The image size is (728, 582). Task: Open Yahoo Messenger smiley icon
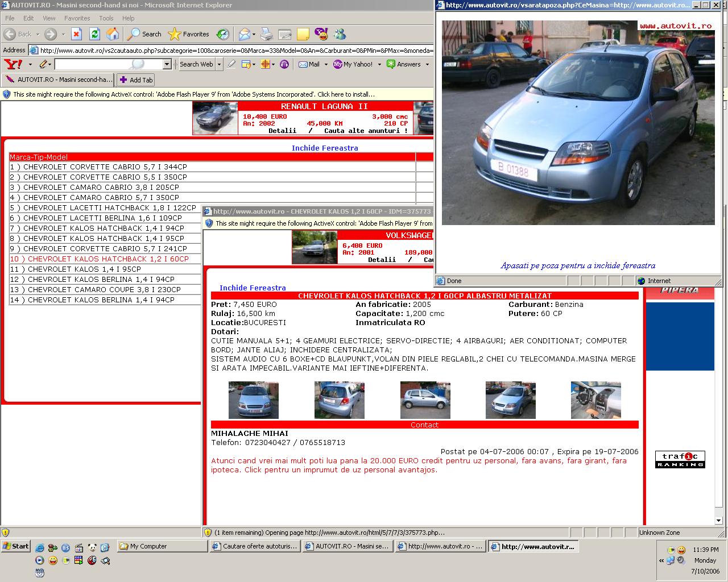321,34
